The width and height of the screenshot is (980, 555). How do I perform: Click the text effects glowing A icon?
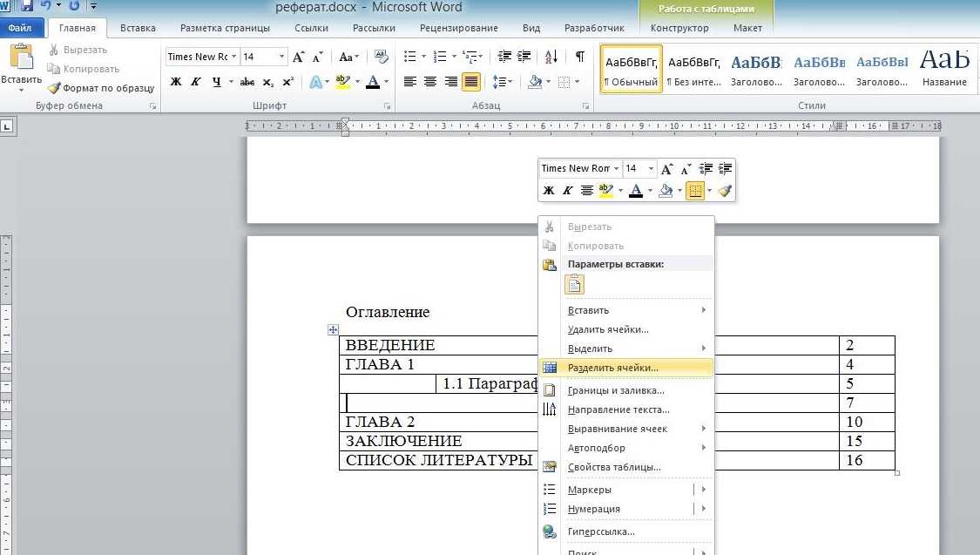[x=315, y=82]
